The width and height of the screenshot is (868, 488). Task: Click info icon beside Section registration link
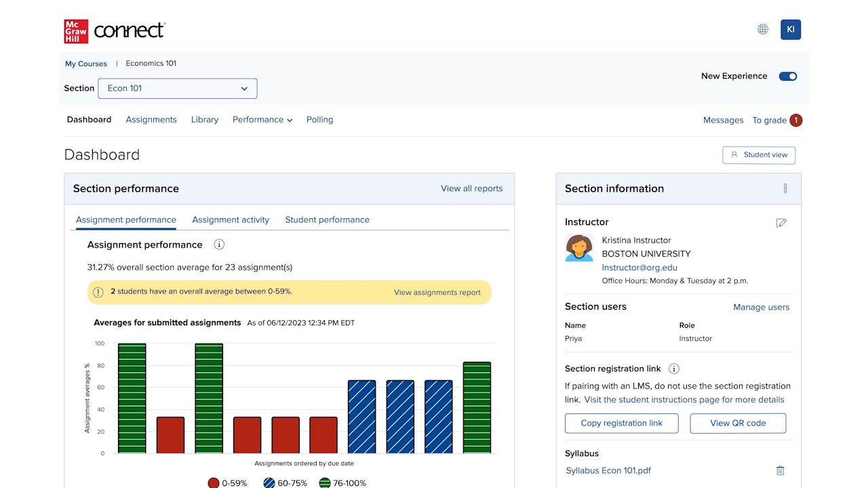(674, 369)
